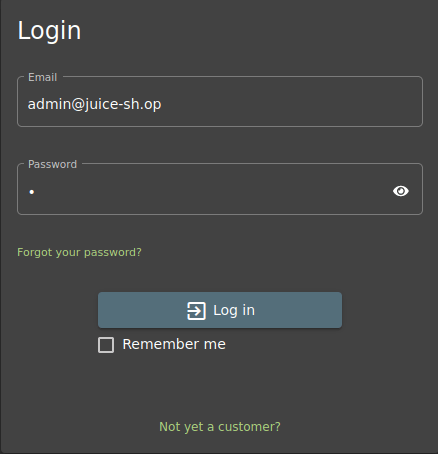Click the Password floating label
Screen dimensions: 438x454
pos(52,164)
